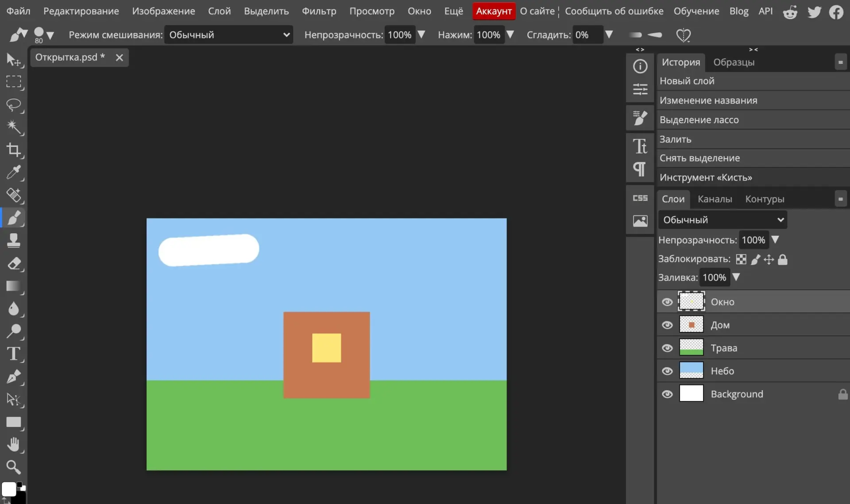Select the Magic Wand tool
The width and height of the screenshot is (850, 504).
[x=14, y=127]
